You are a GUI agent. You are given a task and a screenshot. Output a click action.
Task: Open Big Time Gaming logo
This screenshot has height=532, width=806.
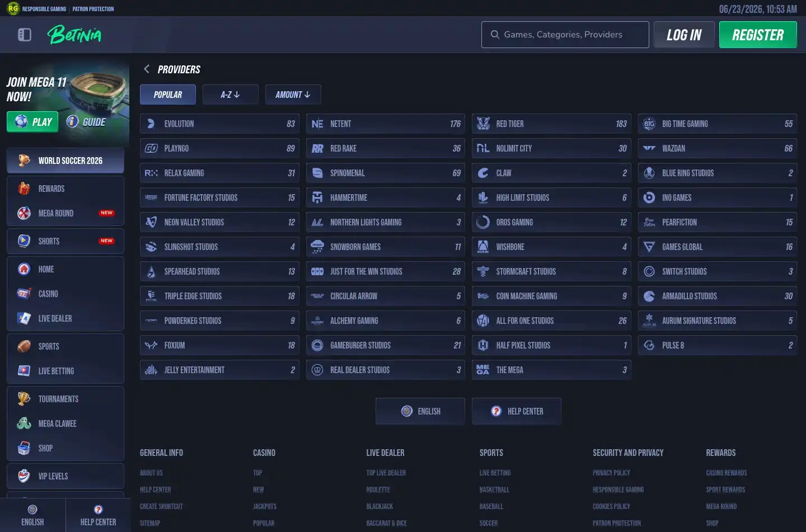pyautogui.click(x=649, y=124)
